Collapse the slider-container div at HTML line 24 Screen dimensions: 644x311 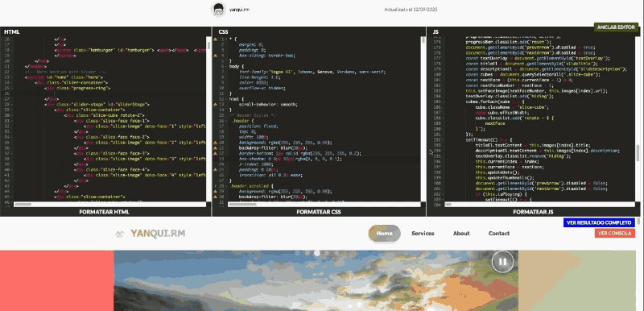[x=12, y=82]
